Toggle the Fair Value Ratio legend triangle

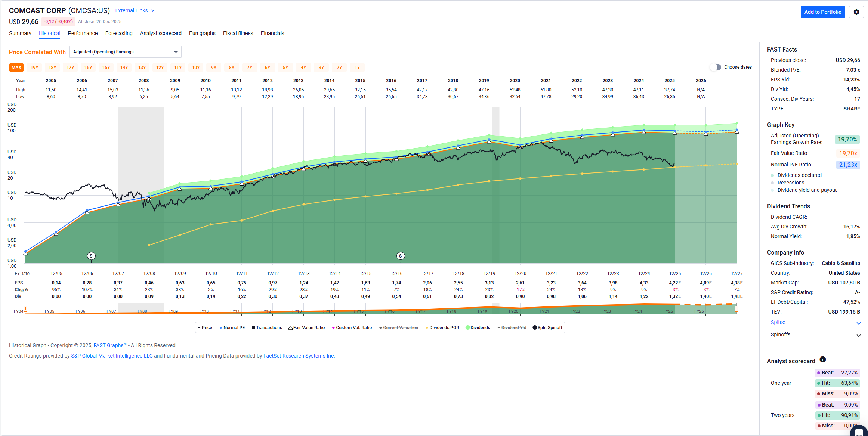coord(290,328)
